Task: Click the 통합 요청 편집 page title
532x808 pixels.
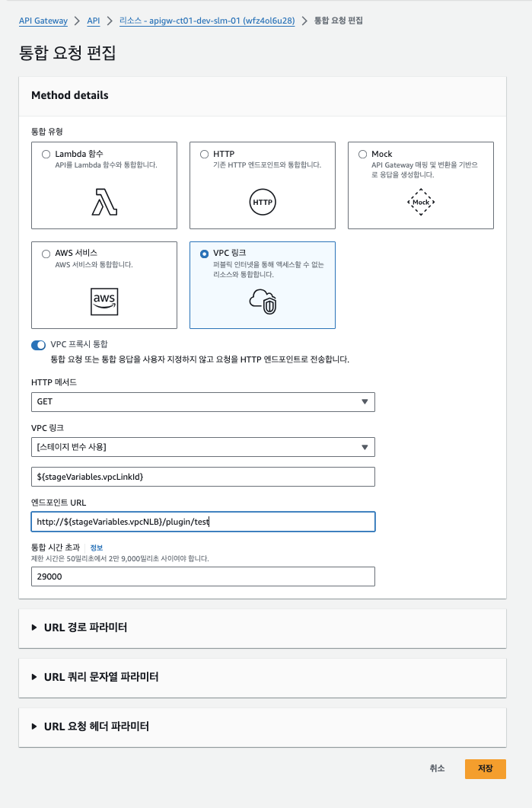Action: (x=68, y=53)
